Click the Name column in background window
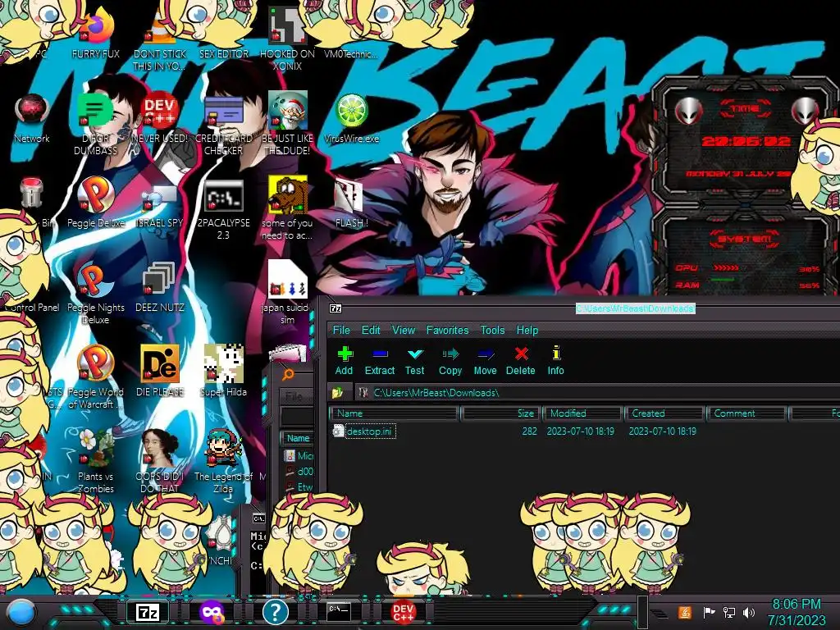The height and width of the screenshot is (630, 840). tap(298, 438)
